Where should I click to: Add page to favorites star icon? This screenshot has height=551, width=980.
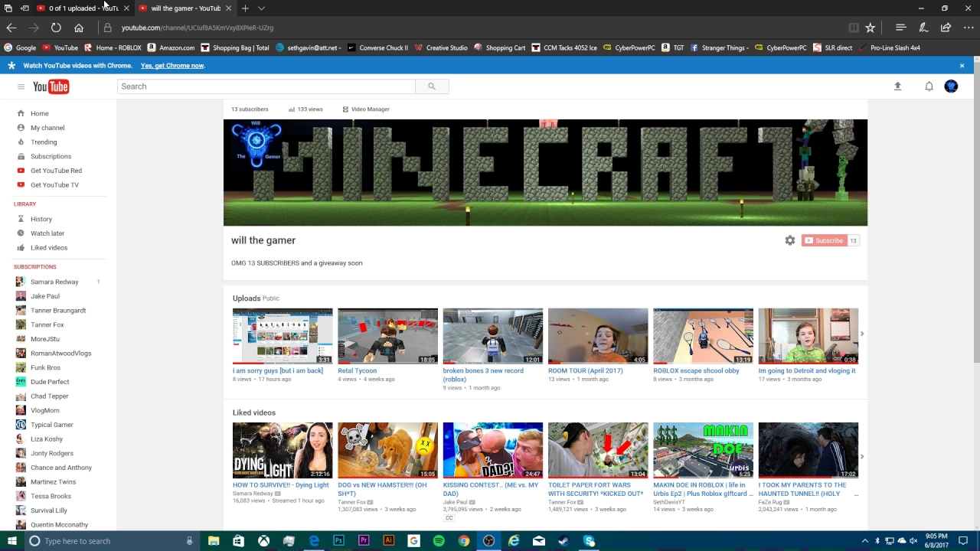870,28
